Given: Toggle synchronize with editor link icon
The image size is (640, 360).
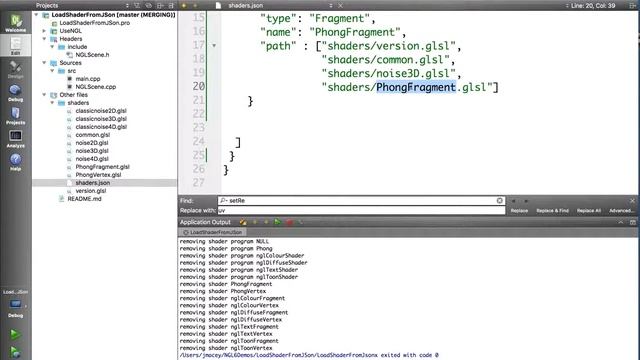Looking at the screenshot, I should point(149,6).
